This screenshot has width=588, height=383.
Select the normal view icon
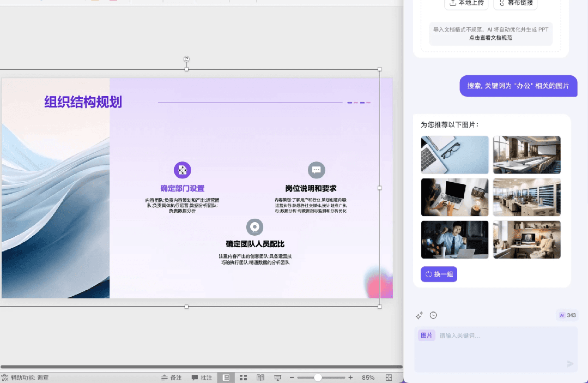pos(226,376)
